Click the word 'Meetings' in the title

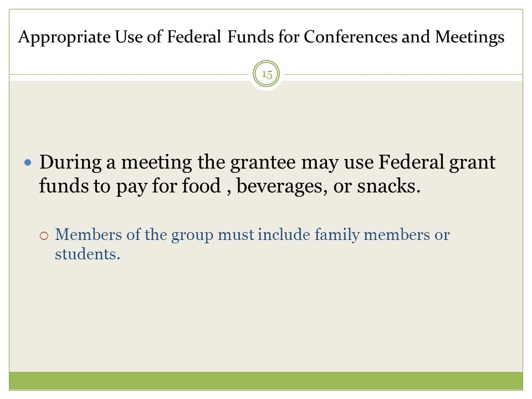(469, 37)
